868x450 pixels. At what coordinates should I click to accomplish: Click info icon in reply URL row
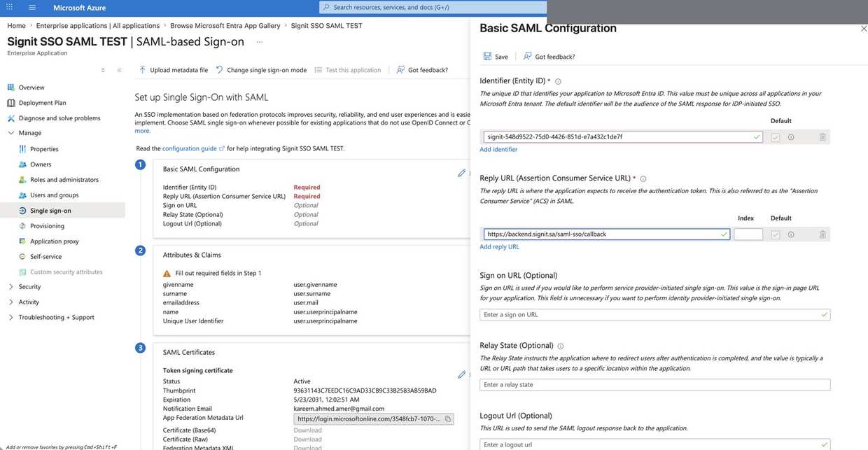(x=791, y=234)
